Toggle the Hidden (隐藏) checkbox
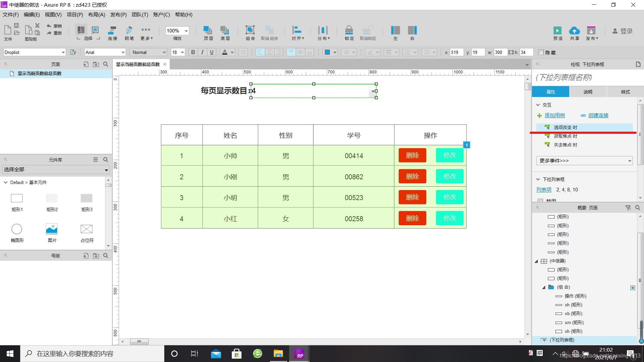 click(x=541, y=52)
